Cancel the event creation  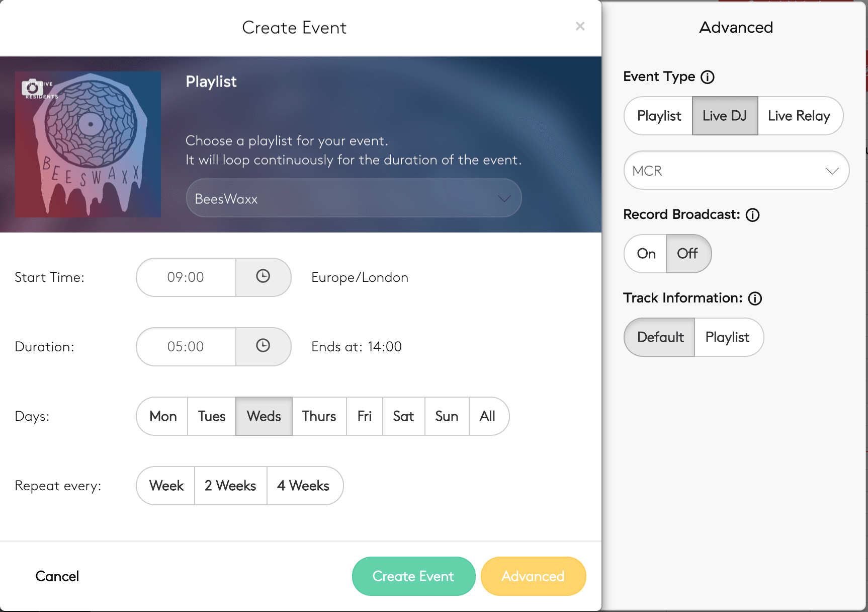(57, 576)
